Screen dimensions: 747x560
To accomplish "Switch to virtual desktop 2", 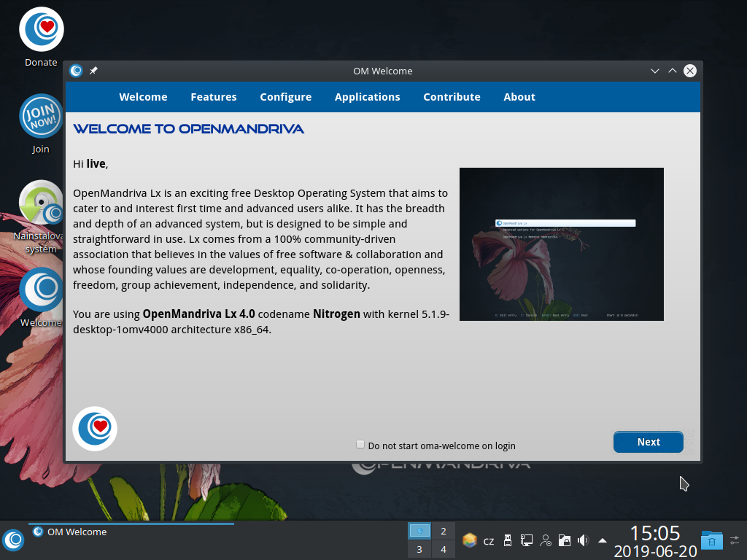I will pyautogui.click(x=444, y=531).
